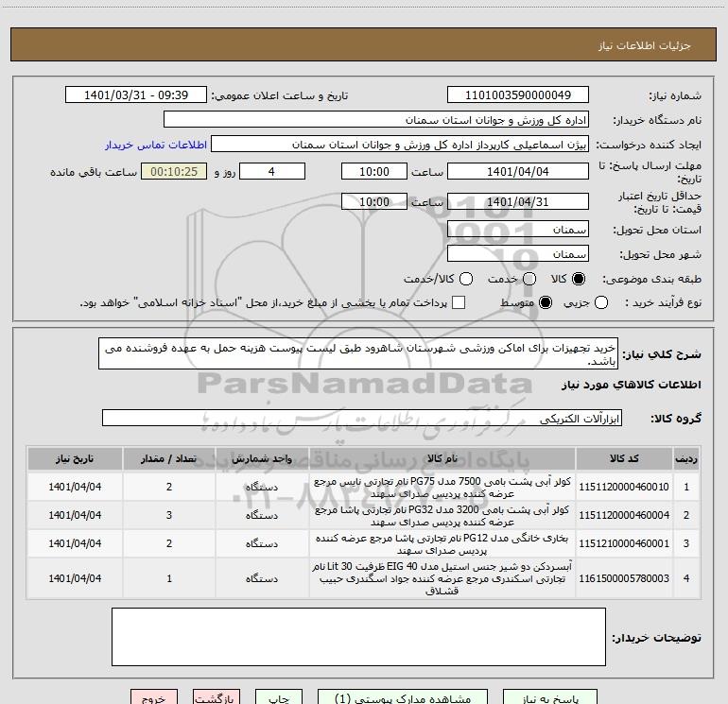
Task: Click the واحد شمارش column header
Action: pos(262,458)
